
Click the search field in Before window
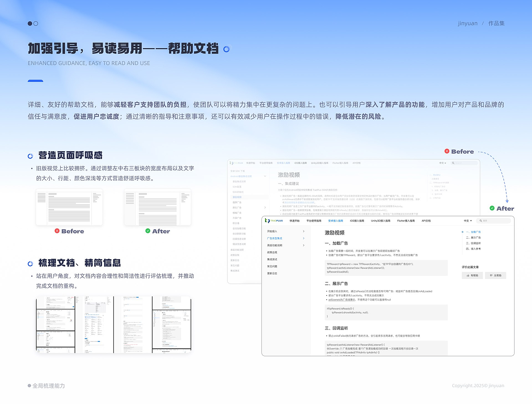(x=464, y=163)
